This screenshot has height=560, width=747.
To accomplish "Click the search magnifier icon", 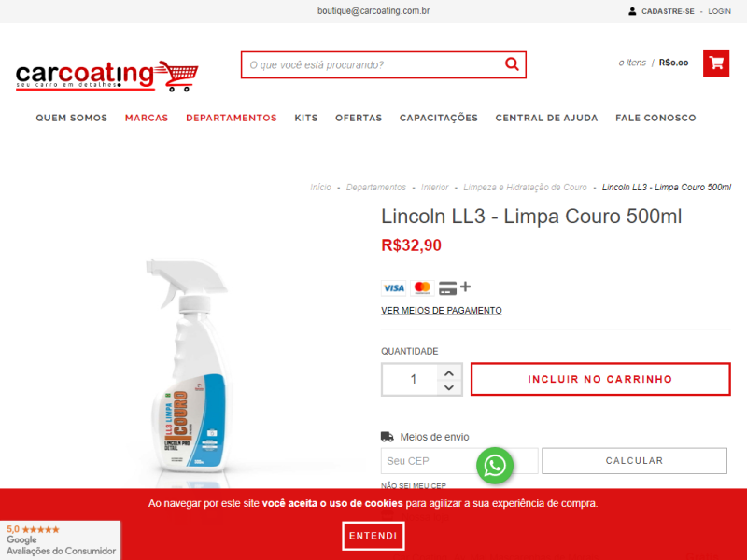I will pos(512,63).
